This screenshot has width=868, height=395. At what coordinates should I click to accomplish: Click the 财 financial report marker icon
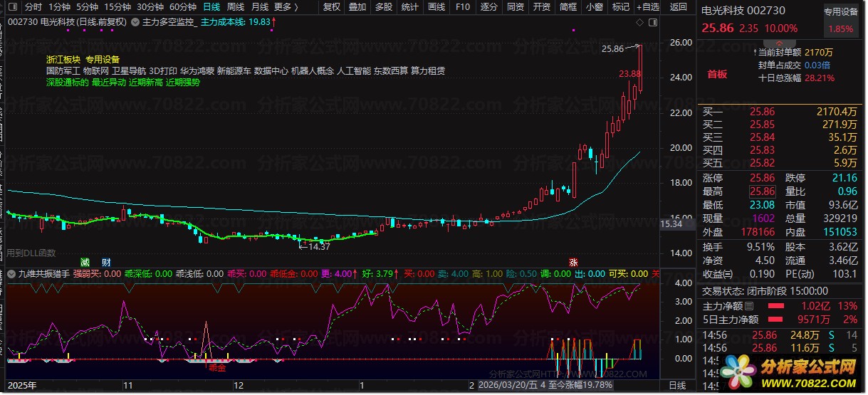(x=106, y=262)
